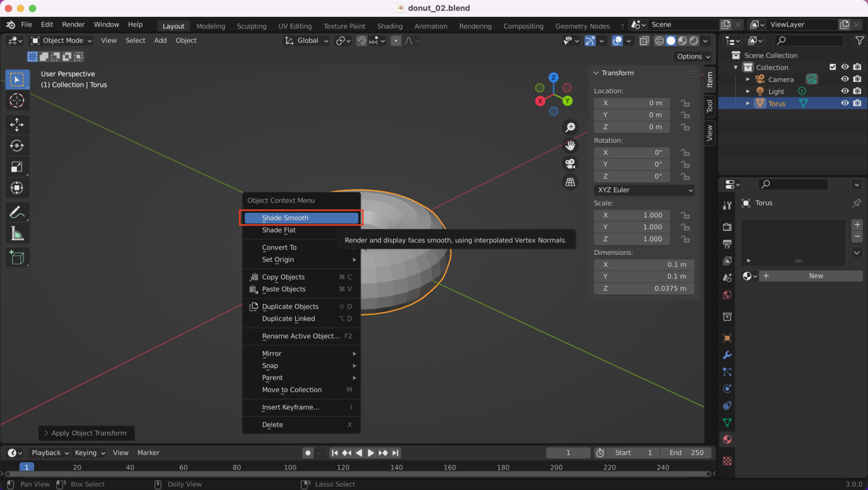Activate the Rotate tool
868x490 pixels.
point(17,146)
